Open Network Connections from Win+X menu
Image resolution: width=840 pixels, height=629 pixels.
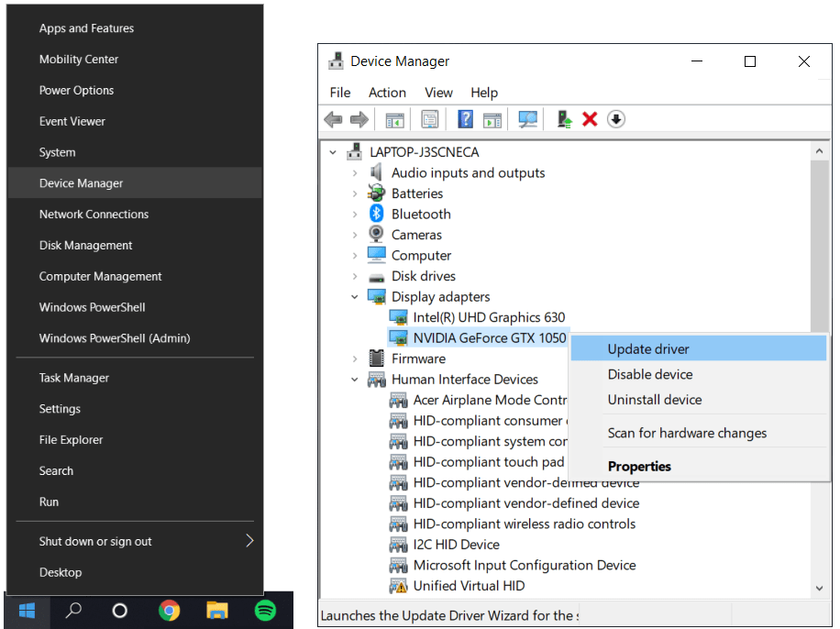[x=135, y=215]
